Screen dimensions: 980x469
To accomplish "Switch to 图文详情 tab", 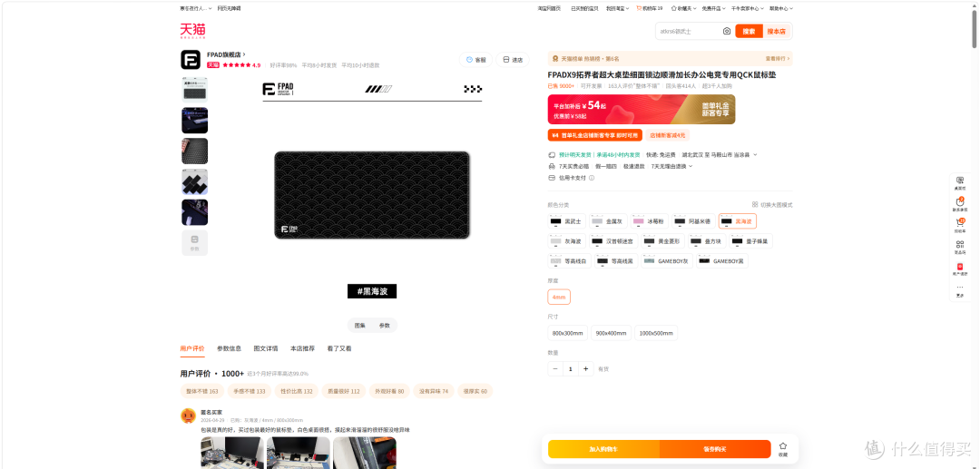I will 266,348.
